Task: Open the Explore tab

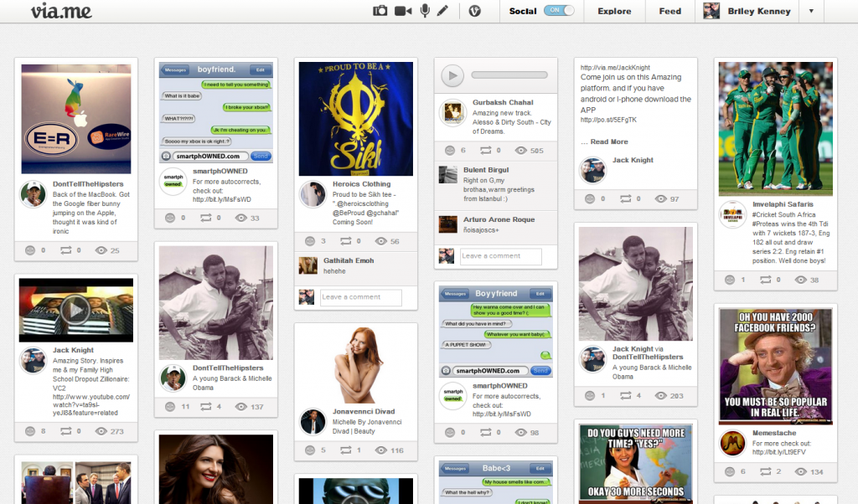Action: (x=614, y=11)
